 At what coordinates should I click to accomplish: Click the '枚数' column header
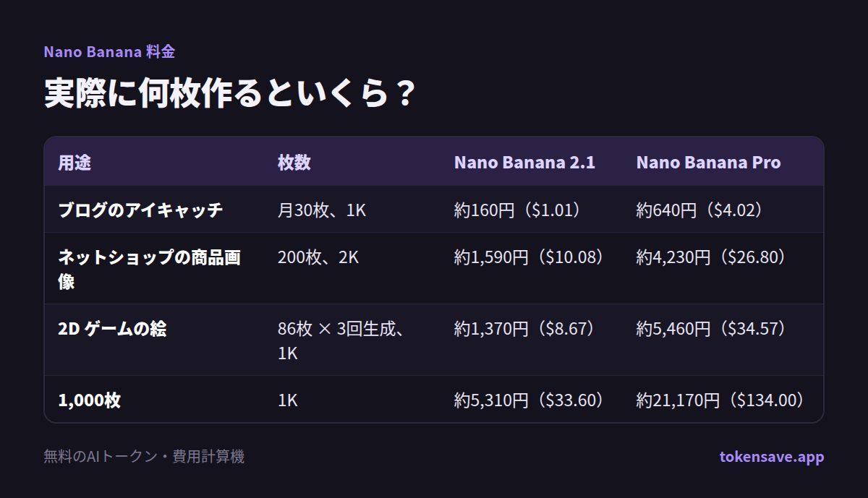pos(294,162)
